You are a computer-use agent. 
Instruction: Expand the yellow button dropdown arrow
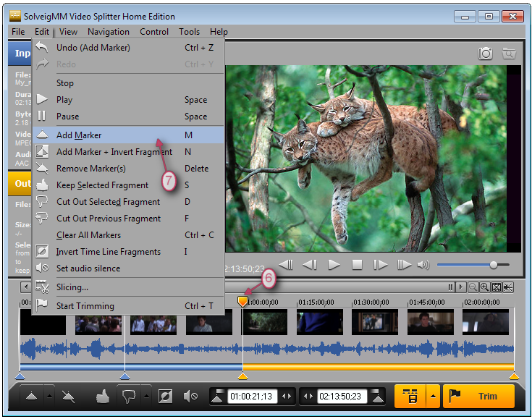(433, 397)
